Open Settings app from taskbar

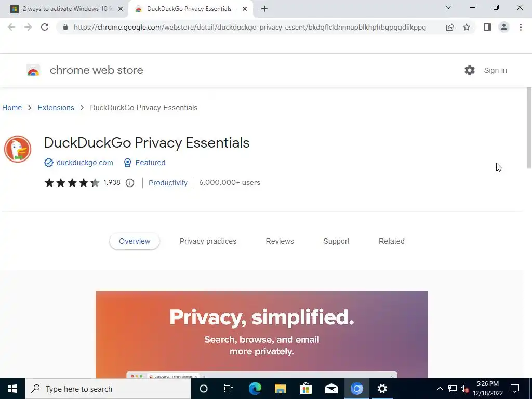tap(382, 389)
